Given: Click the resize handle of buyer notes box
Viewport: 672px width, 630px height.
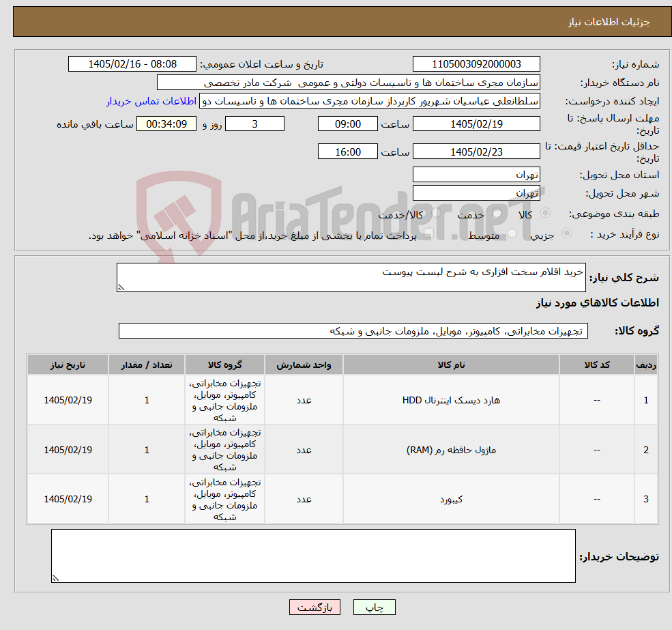Looking at the screenshot, I should tap(55, 579).
